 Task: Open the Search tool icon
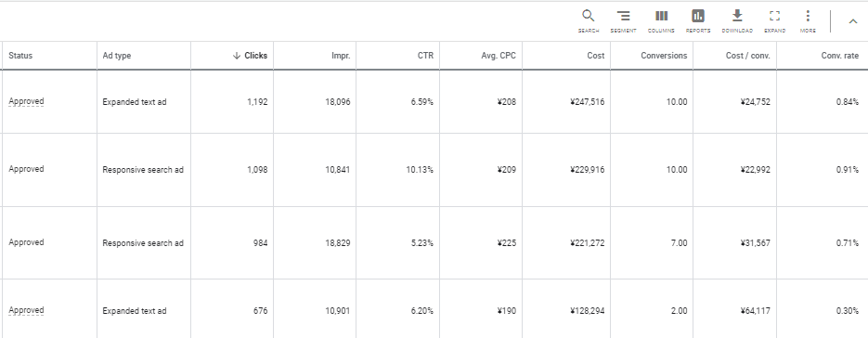588,21
